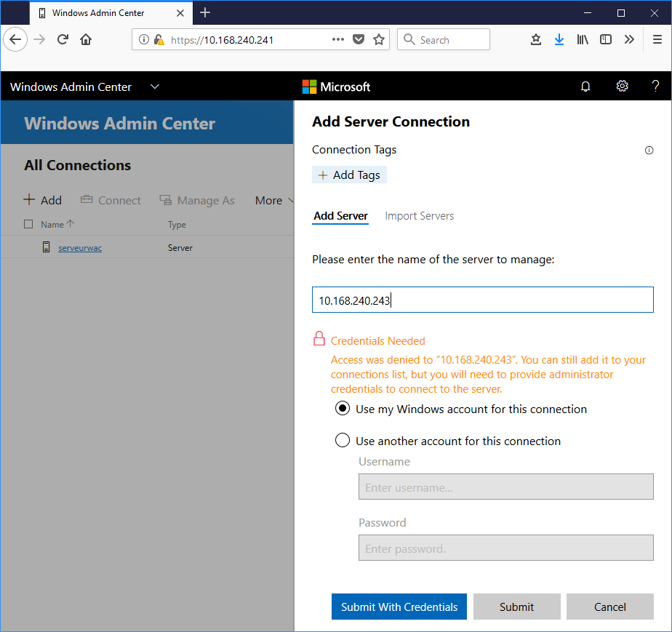Click Submit With Credentials button
The height and width of the screenshot is (632, 672).
click(x=399, y=607)
